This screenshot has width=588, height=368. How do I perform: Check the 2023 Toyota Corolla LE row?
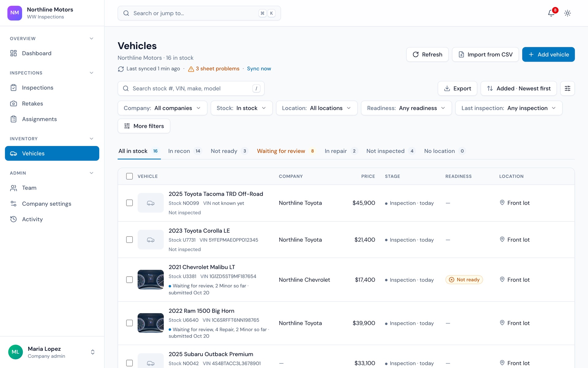coord(130,240)
